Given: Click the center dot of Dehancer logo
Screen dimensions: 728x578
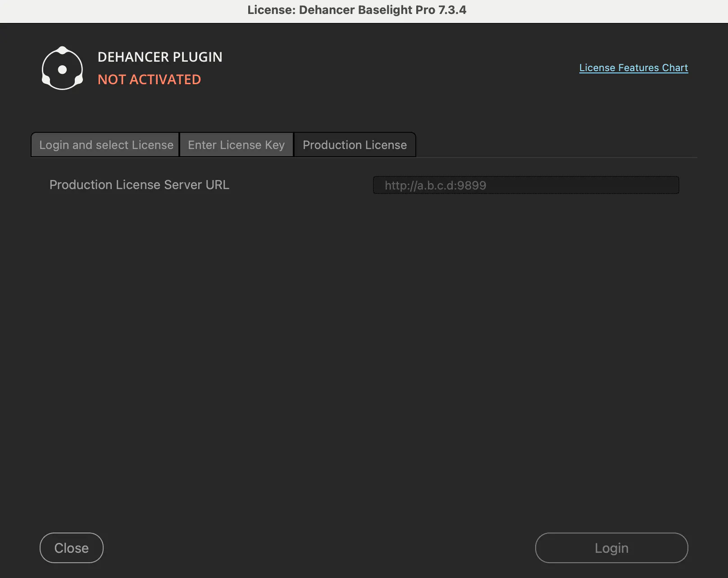Looking at the screenshot, I should (x=63, y=69).
